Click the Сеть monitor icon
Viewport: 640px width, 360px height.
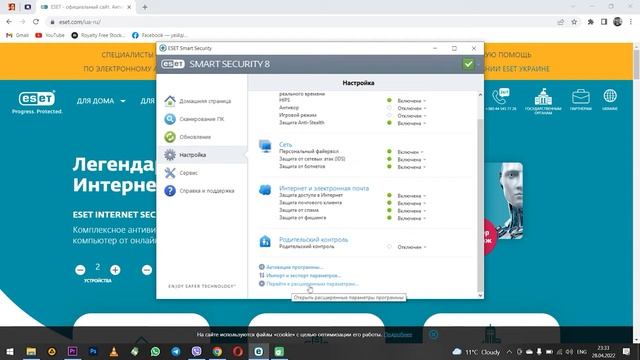click(x=265, y=146)
